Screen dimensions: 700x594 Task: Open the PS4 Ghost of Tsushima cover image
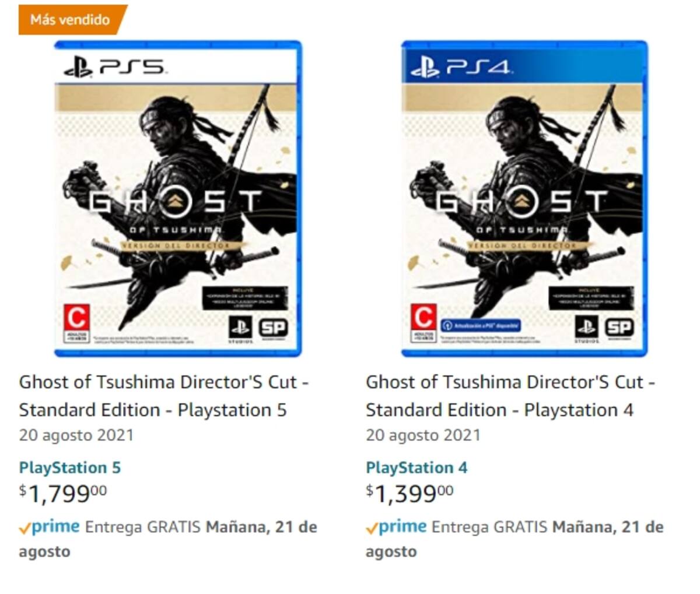tap(524, 198)
